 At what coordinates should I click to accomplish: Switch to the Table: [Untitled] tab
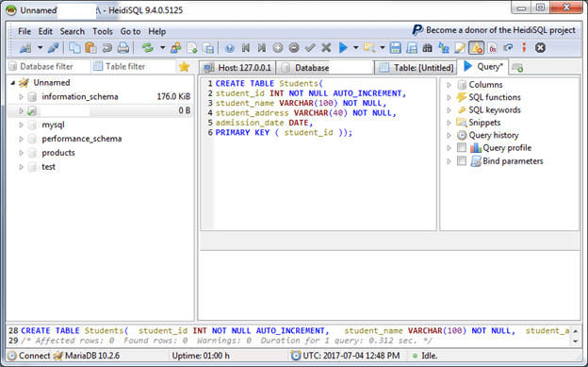pos(416,68)
